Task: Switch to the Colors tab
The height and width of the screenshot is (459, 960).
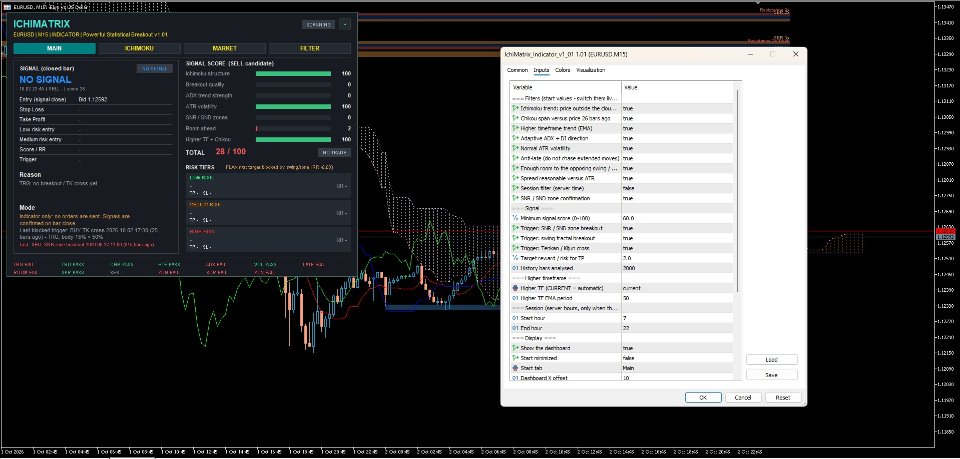Action: 563,70
